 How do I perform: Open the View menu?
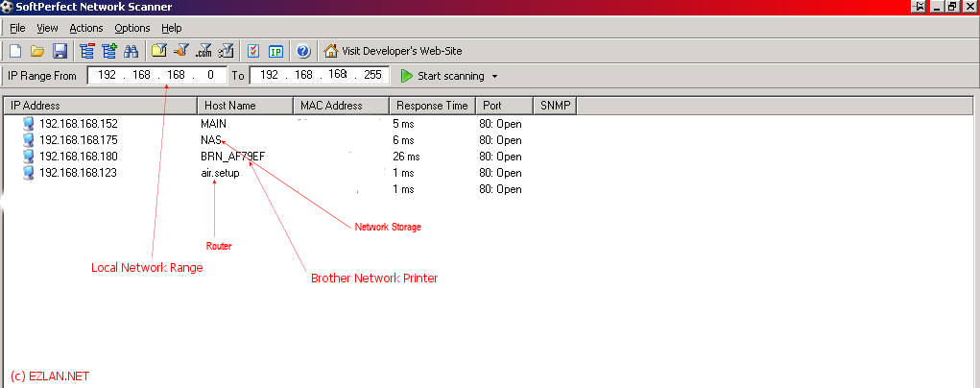coord(47,28)
